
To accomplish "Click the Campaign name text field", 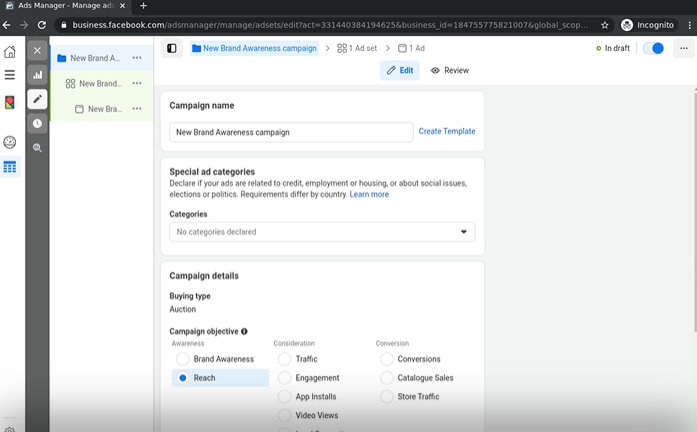I will pyautogui.click(x=291, y=132).
